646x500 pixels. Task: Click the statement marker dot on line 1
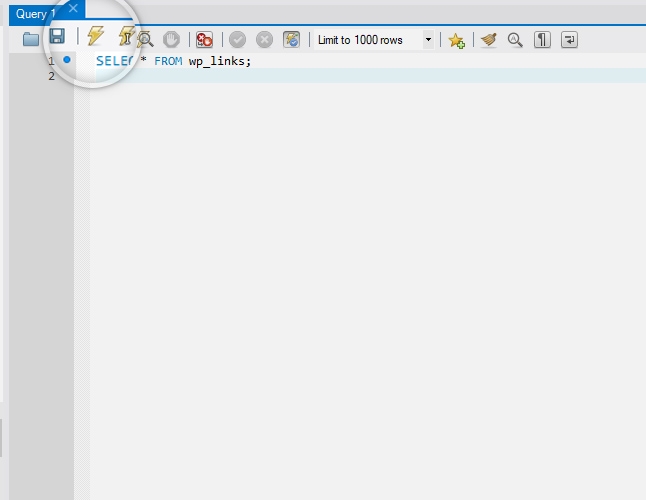pos(67,60)
